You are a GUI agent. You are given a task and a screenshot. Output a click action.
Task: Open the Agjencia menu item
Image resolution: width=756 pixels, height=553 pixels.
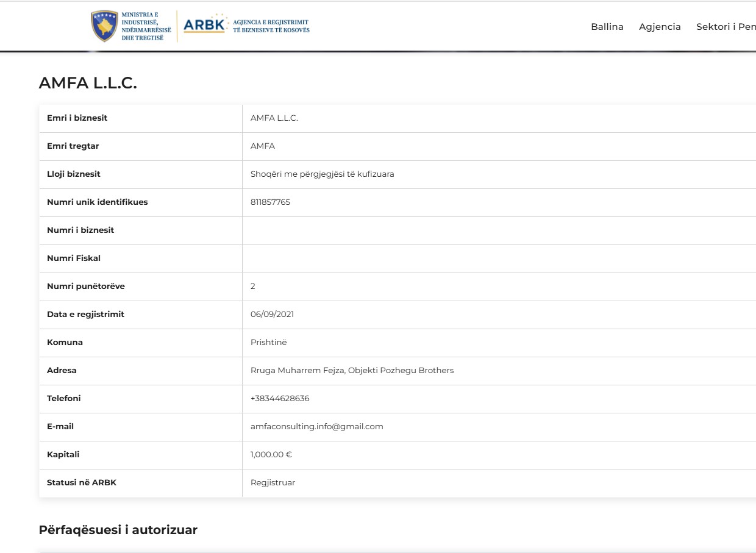point(660,27)
